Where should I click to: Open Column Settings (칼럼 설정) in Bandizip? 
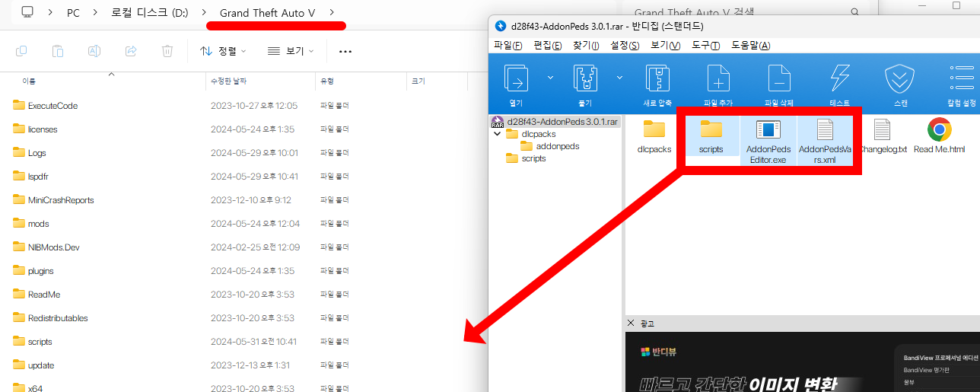[960, 79]
